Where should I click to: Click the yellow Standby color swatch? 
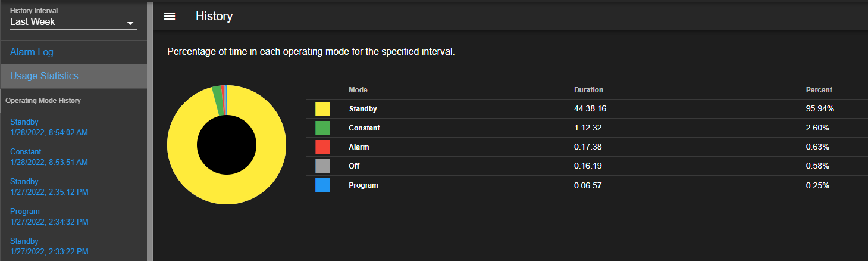pyautogui.click(x=322, y=109)
